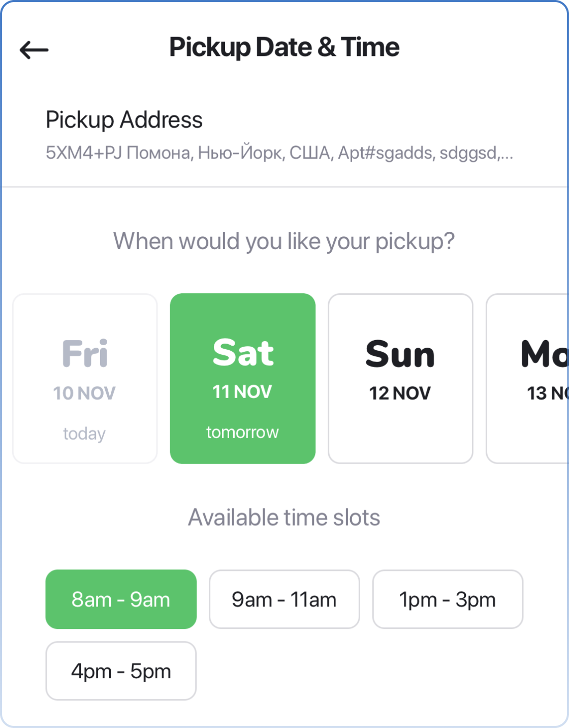Click the '12 NOV' date text
This screenshot has height=728, width=569.
coord(400,393)
